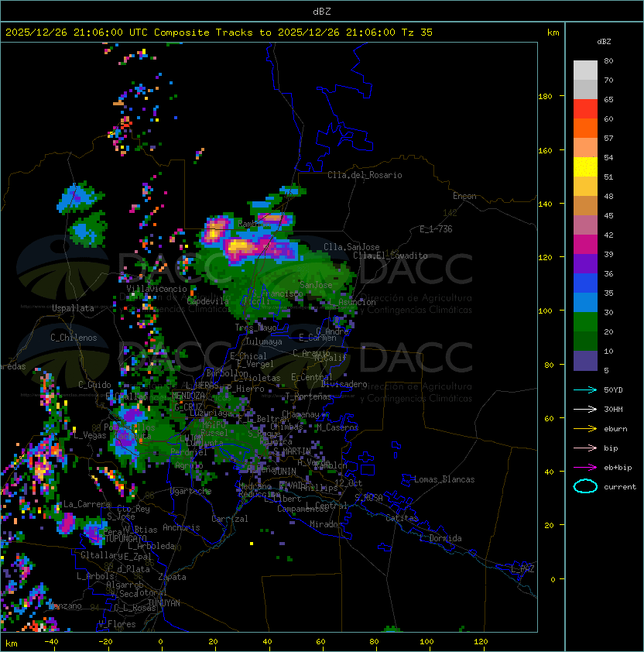Click the magenta eb+bip arrow in legend
The height and width of the screenshot is (652, 644).
(585, 468)
